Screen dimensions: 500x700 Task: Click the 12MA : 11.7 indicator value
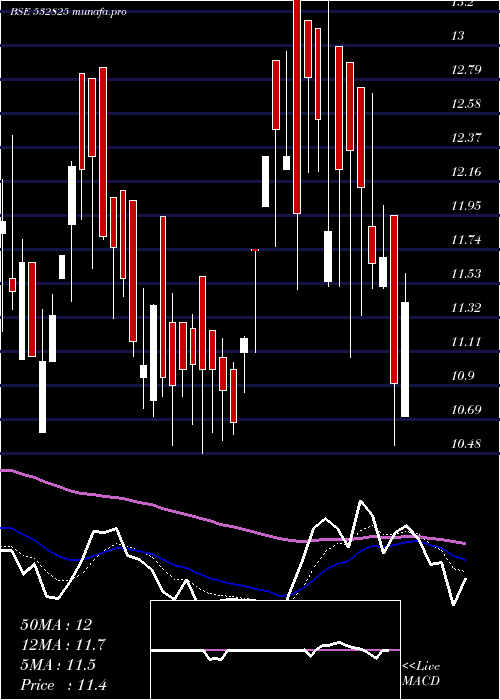(63, 645)
